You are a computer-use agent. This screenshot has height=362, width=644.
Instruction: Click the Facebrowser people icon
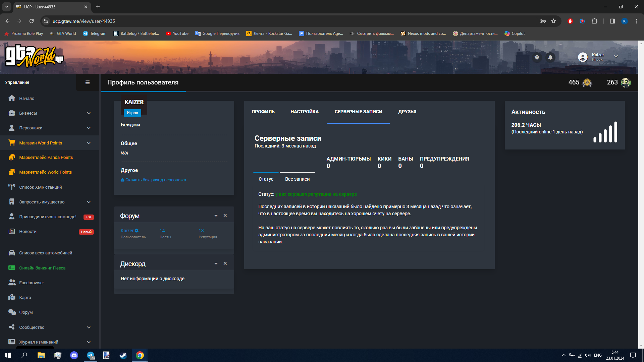(x=12, y=283)
